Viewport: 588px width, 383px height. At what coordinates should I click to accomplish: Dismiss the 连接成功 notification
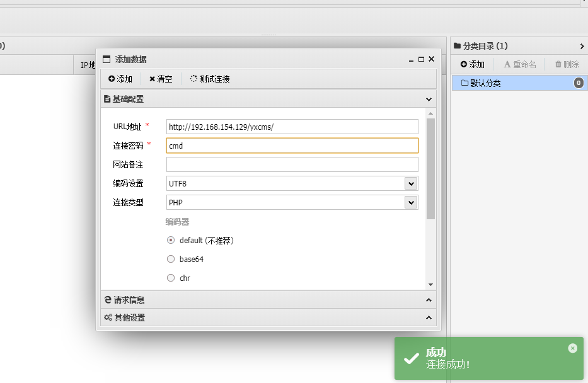573,348
